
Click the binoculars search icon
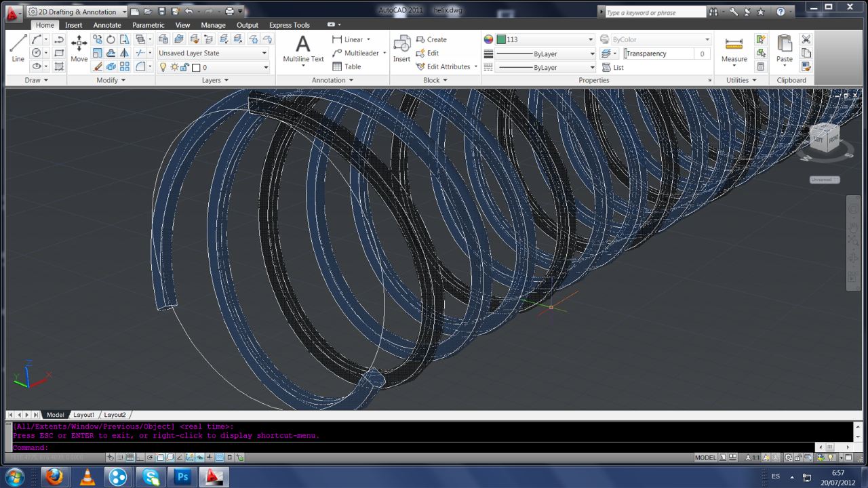[x=713, y=12]
